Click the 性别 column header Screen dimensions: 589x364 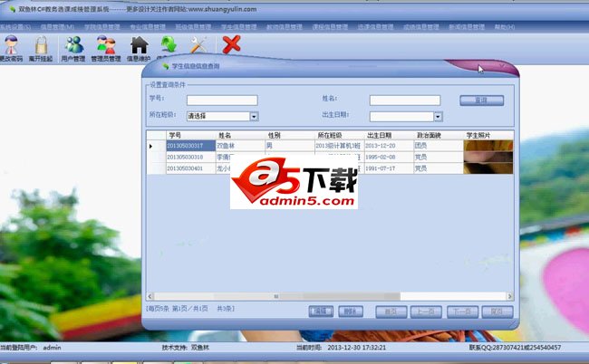(x=290, y=135)
